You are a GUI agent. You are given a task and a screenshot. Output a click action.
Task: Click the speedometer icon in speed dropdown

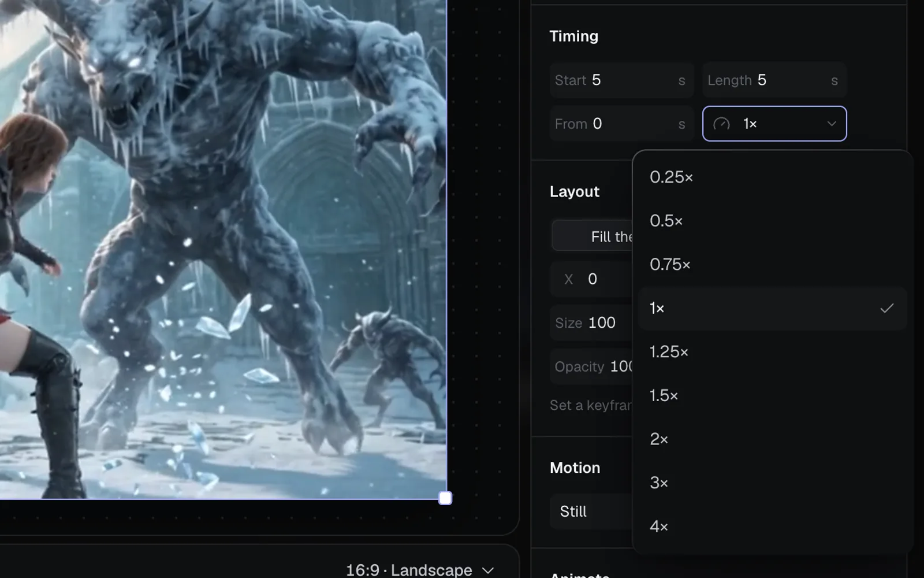click(x=721, y=124)
